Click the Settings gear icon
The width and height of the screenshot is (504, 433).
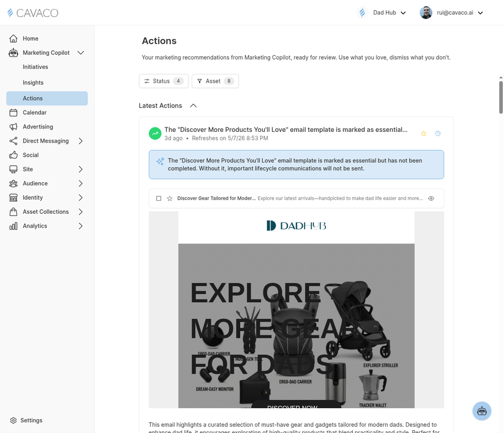coord(13,421)
